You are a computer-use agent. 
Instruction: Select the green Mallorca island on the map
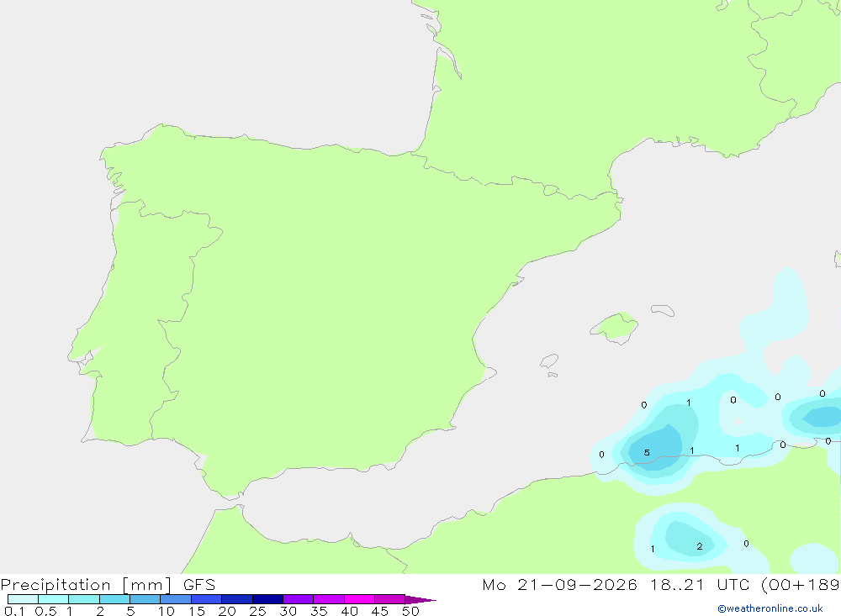(615, 327)
